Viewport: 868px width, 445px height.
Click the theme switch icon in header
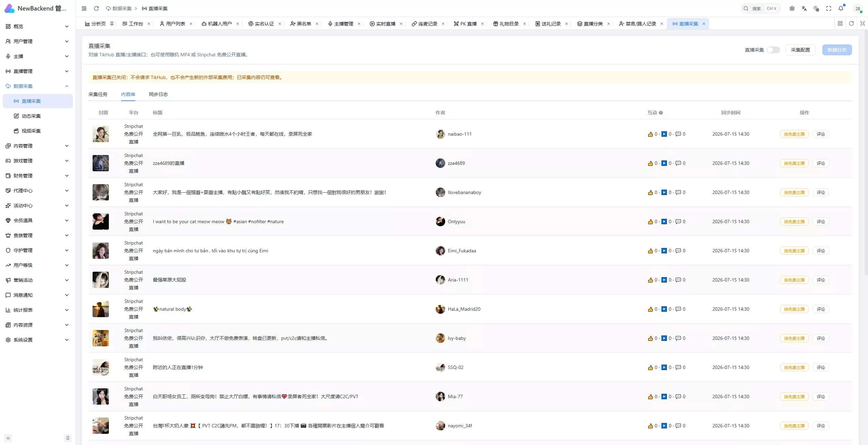816,8
